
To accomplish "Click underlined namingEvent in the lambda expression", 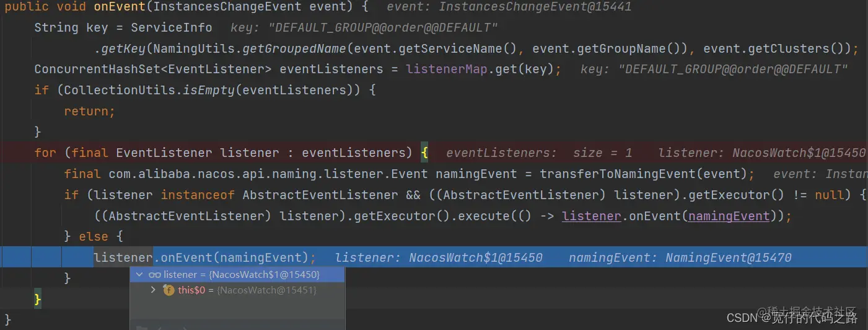I will (729, 216).
